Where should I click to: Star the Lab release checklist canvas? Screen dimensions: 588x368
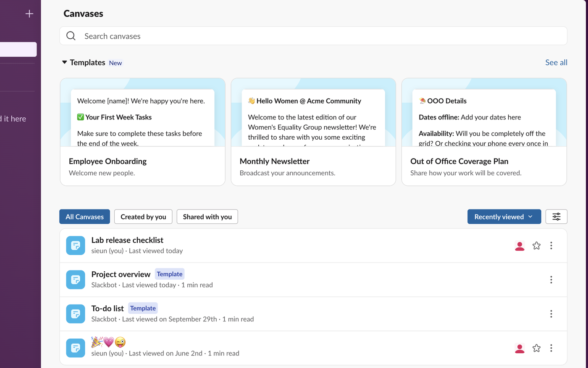pyautogui.click(x=536, y=246)
